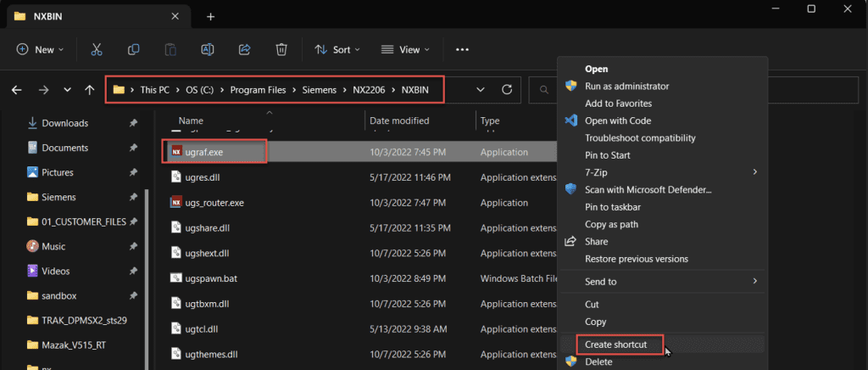
Task: Go back with the left arrow
Action: tap(17, 90)
